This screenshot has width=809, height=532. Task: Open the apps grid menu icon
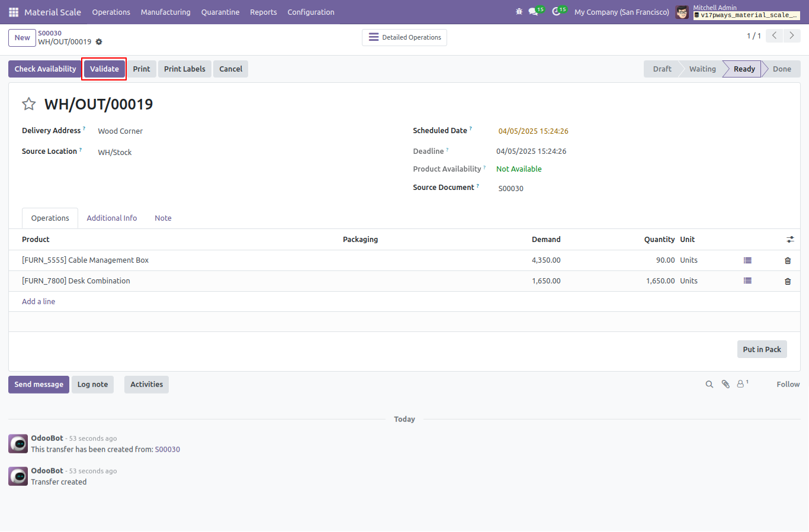pyautogui.click(x=14, y=12)
